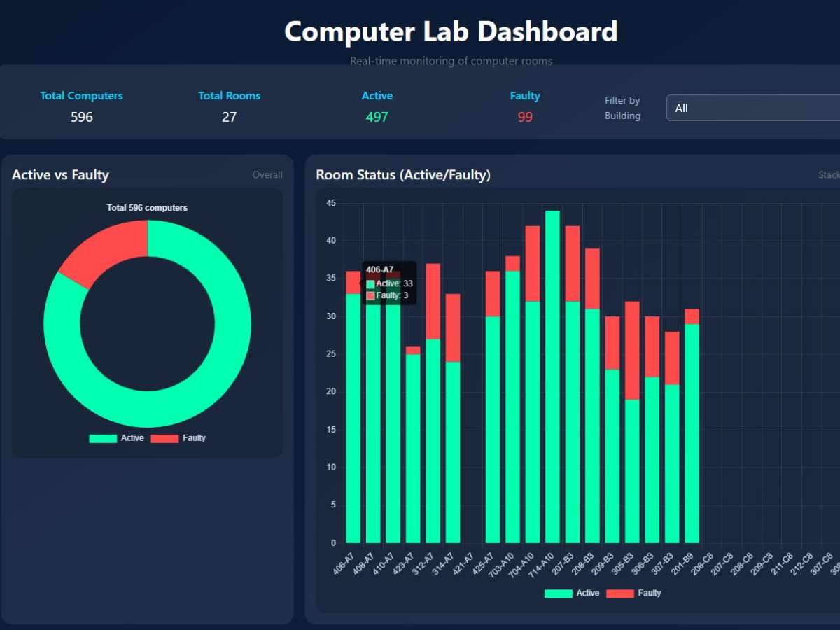This screenshot has height=630, width=840.
Task: Click red faulty segment of 704-A10 bar
Action: pos(533,263)
